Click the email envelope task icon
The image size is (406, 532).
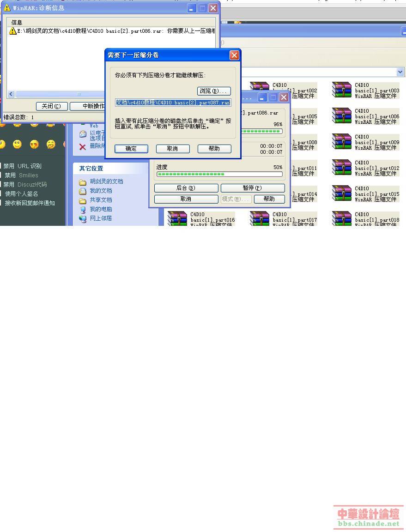pyautogui.click(x=83, y=134)
